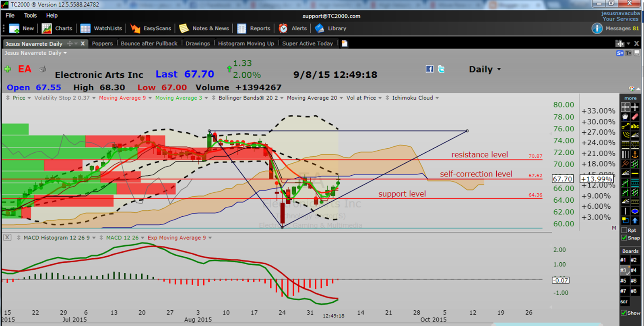This screenshot has height=326, width=644.
Task: Click the +13.99% percent scale marker
Action: [597, 179]
